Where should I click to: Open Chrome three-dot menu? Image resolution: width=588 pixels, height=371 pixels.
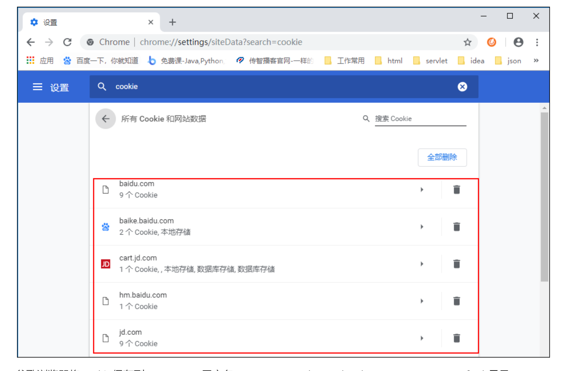click(537, 42)
